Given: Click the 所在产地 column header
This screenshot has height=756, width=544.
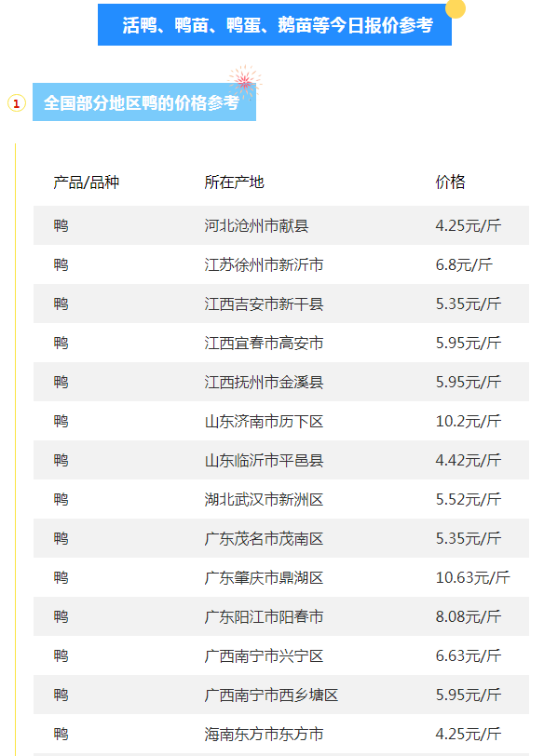Looking at the screenshot, I should click(234, 182).
